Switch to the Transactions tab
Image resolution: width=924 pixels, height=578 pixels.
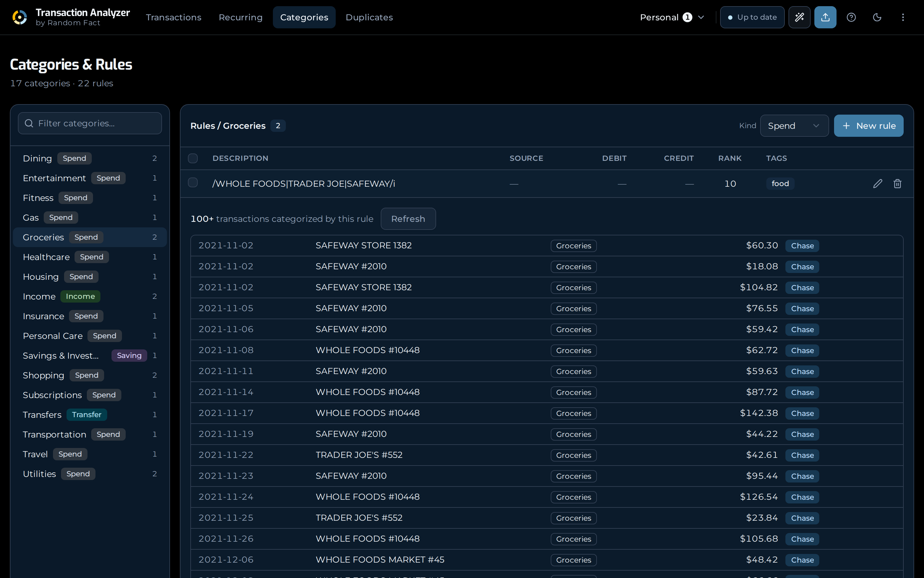(x=173, y=17)
